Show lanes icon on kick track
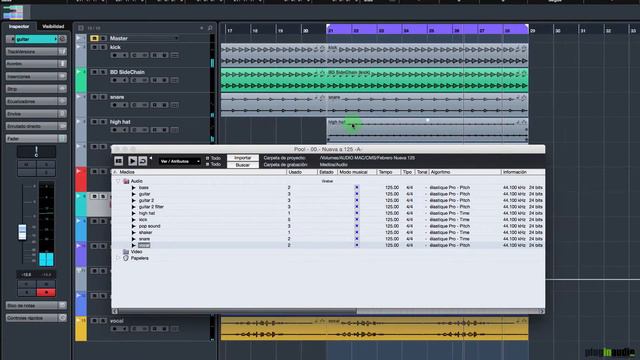Screen dimensions: 640x360 click(175, 55)
